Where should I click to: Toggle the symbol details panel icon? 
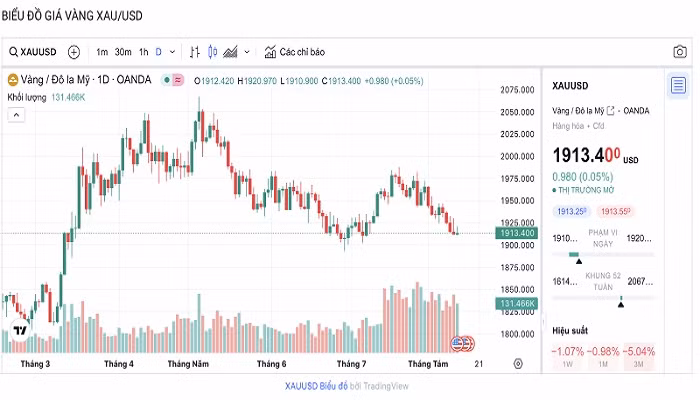pyautogui.click(x=678, y=84)
